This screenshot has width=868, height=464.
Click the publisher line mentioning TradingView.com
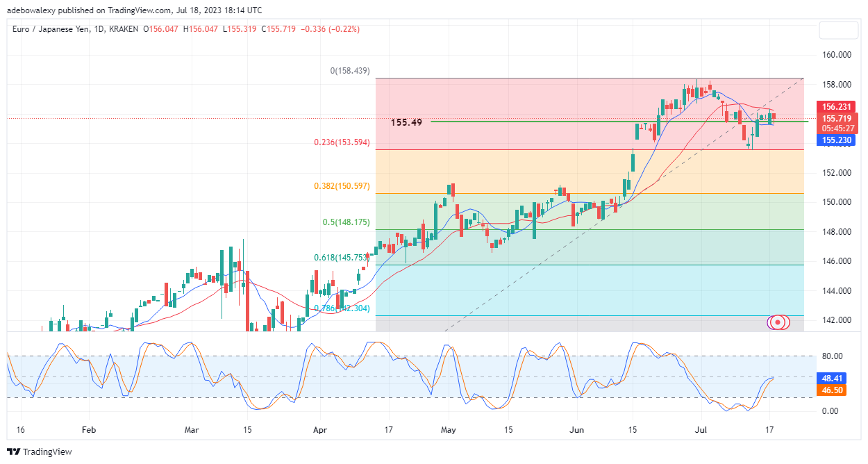click(x=136, y=10)
